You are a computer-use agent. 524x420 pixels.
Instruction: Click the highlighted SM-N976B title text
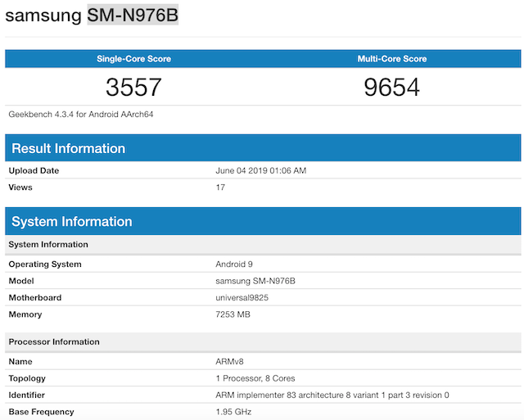(x=133, y=16)
